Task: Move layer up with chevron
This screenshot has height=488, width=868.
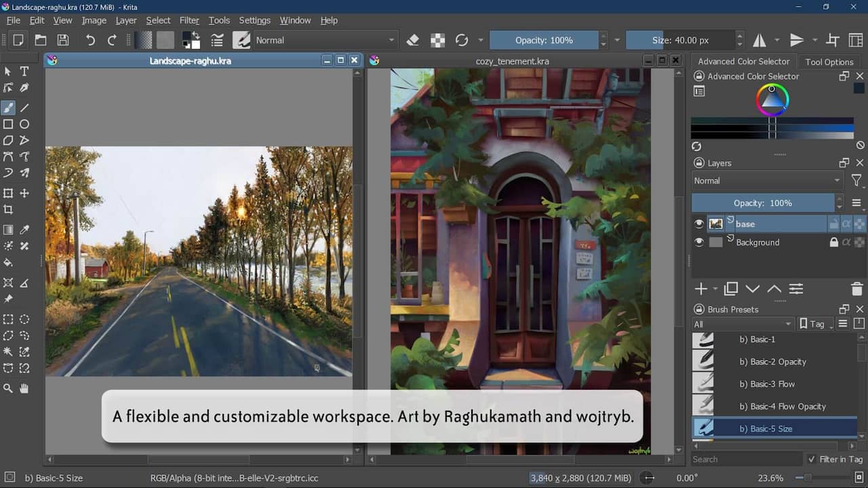Action: point(774,289)
